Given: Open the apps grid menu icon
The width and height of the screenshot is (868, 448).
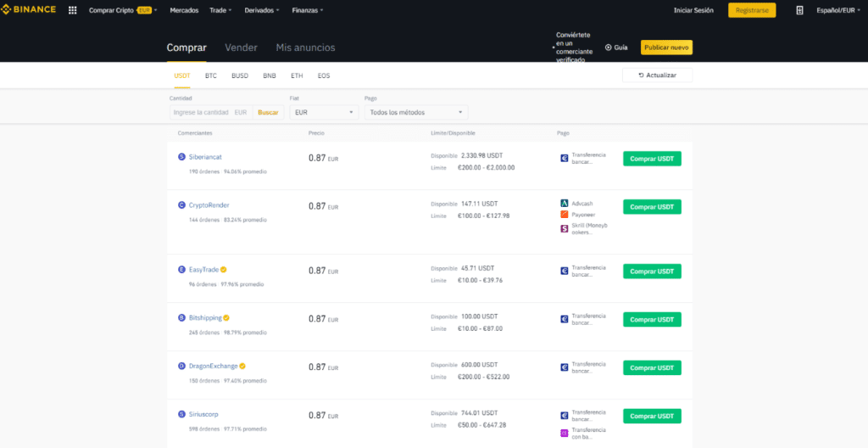Looking at the screenshot, I should click(x=73, y=10).
